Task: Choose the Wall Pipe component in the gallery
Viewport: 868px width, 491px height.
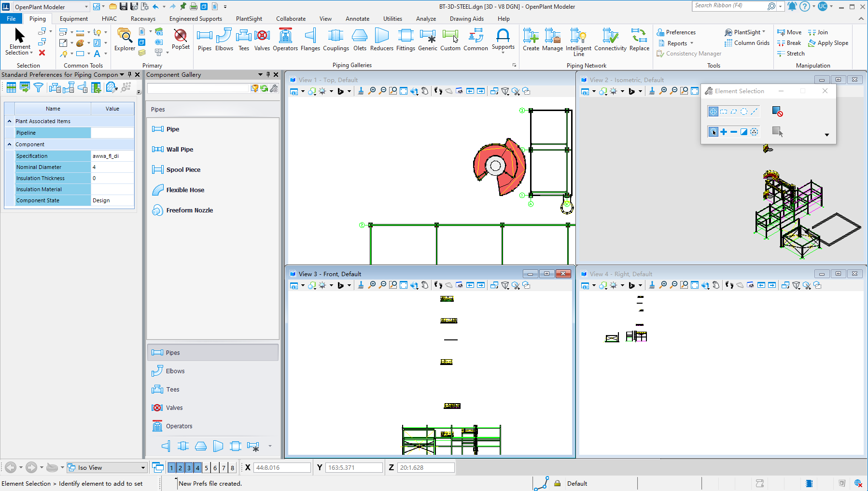Action: 179,149
